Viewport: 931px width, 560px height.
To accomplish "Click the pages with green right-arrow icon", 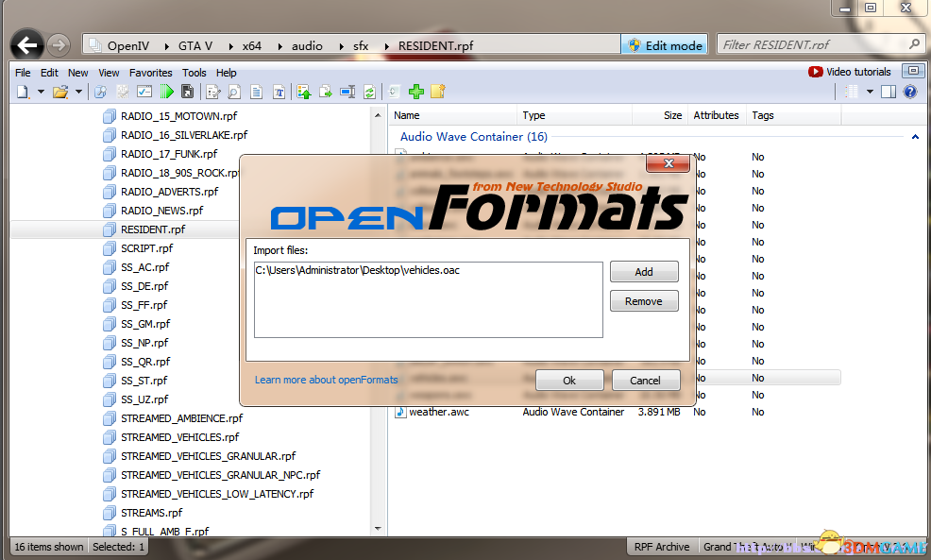I will pos(326,92).
